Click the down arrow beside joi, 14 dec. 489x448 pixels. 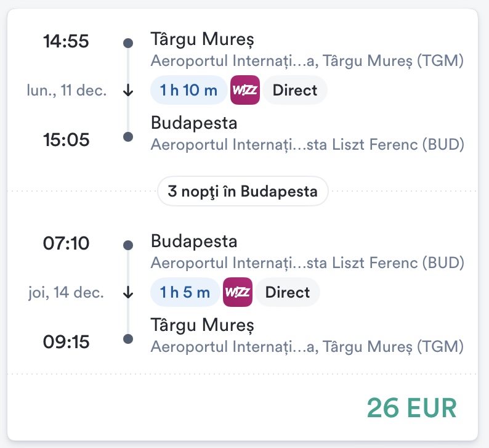coord(128,293)
